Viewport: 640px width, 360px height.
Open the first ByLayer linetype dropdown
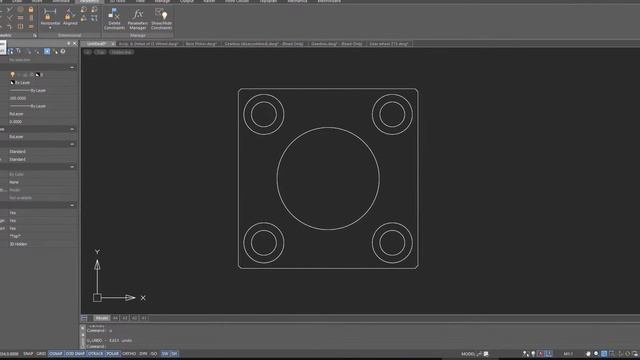click(43, 91)
